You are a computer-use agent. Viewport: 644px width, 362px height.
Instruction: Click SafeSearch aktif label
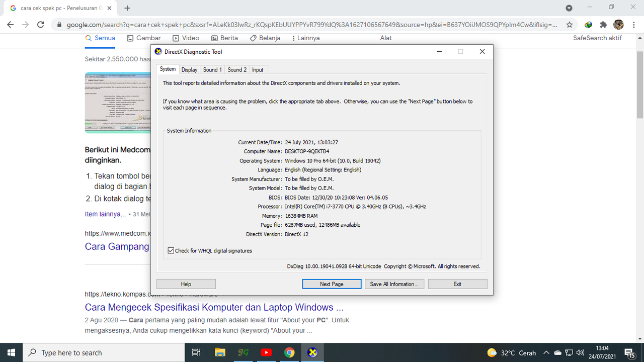(x=597, y=38)
